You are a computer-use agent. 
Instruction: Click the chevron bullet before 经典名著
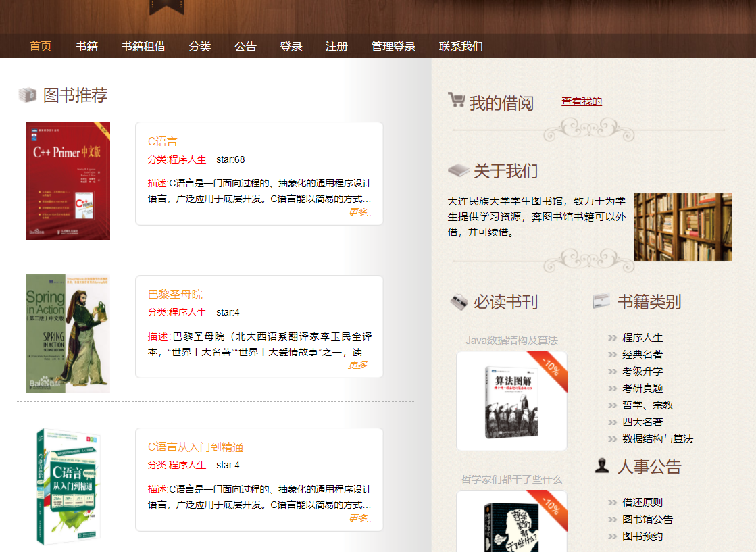612,355
